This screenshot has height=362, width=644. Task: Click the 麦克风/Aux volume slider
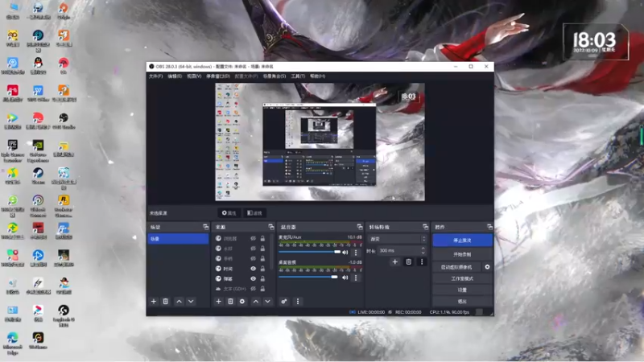point(310,252)
